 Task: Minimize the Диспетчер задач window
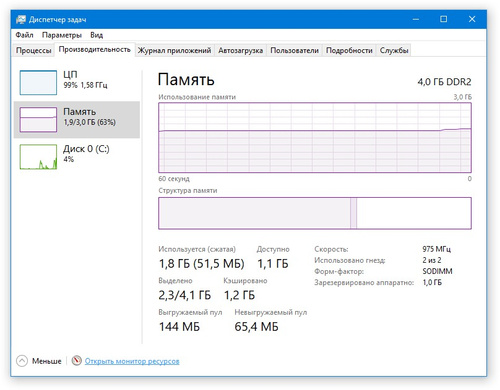point(416,19)
